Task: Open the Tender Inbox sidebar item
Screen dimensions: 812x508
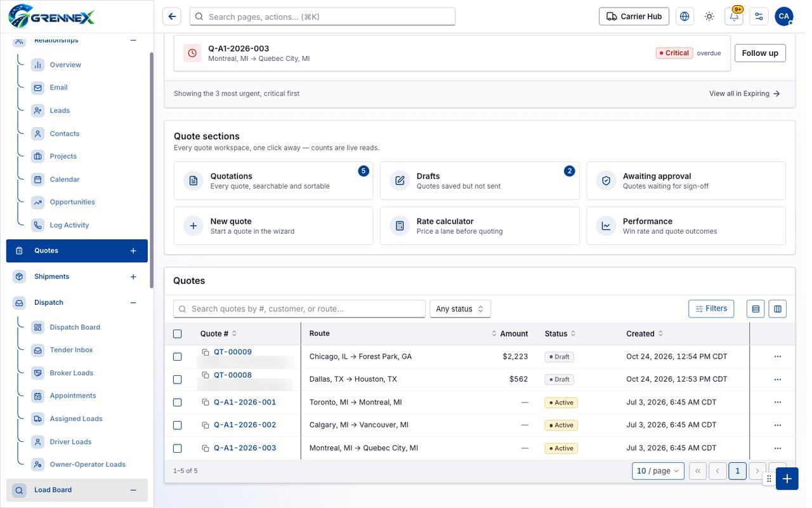Action: 71,350
